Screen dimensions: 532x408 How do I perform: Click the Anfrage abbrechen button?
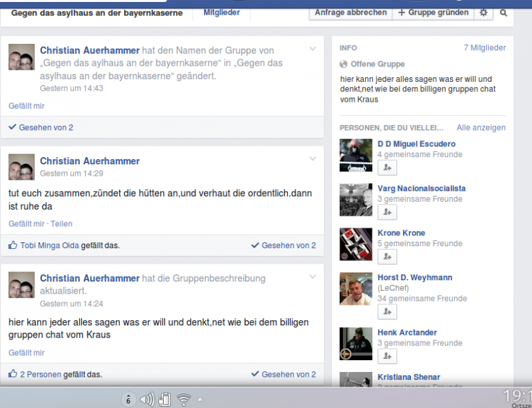click(x=350, y=13)
